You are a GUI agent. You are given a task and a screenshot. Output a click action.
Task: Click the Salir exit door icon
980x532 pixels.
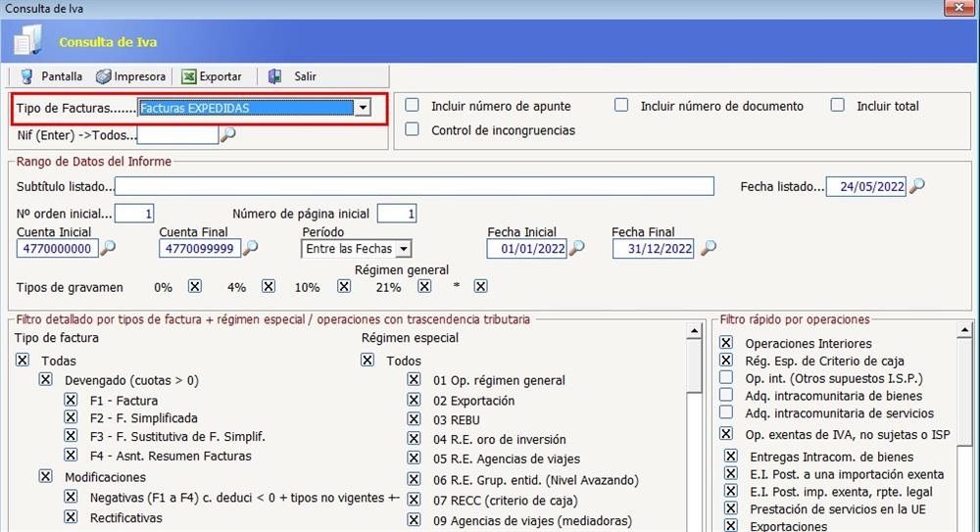tap(275, 76)
